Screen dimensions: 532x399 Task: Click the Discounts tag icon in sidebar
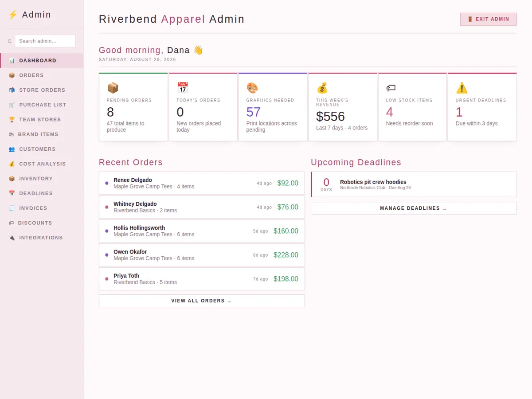pyautogui.click(x=12, y=223)
